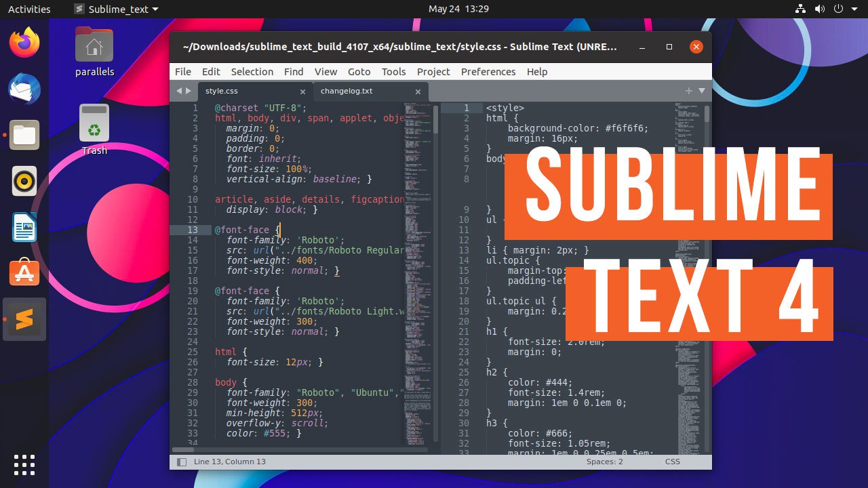The height and width of the screenshot is (488, 868).
Task: Open the Find menu
Action: pos(294,71)
